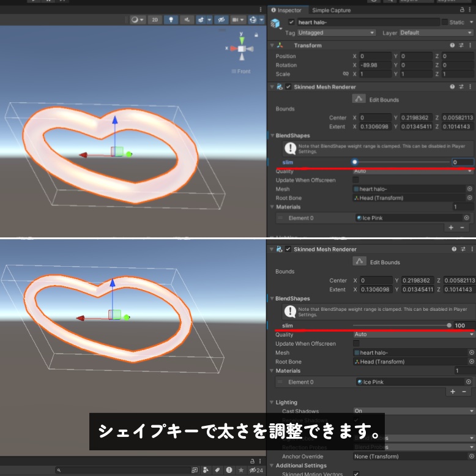Click the lower Edit Bounds button
476x476 pixels.
[x=359, y=261]
